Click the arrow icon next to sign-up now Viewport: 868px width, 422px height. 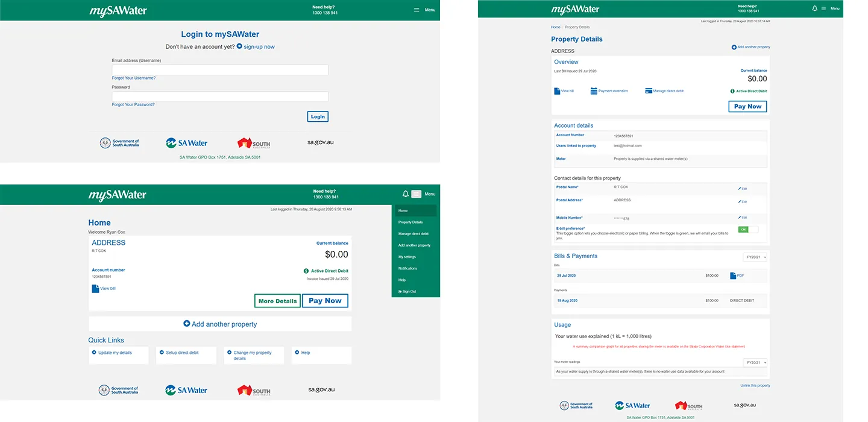(x=239, y=46)
